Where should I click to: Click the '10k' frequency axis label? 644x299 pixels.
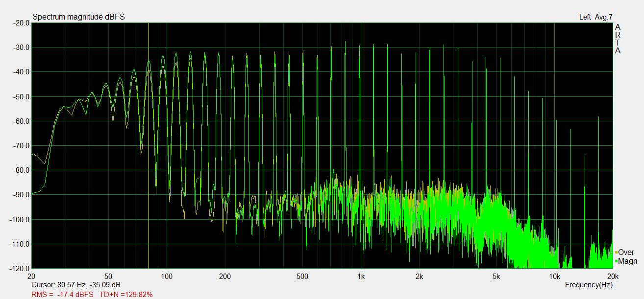(554, 276)
